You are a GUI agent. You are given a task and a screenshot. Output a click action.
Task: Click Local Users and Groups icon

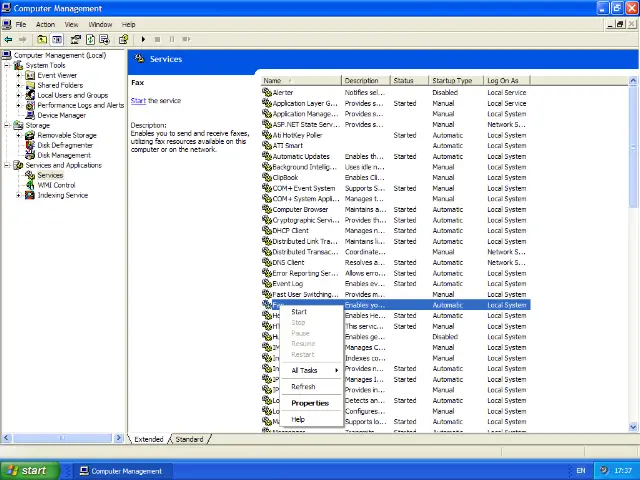click(30, 95)
